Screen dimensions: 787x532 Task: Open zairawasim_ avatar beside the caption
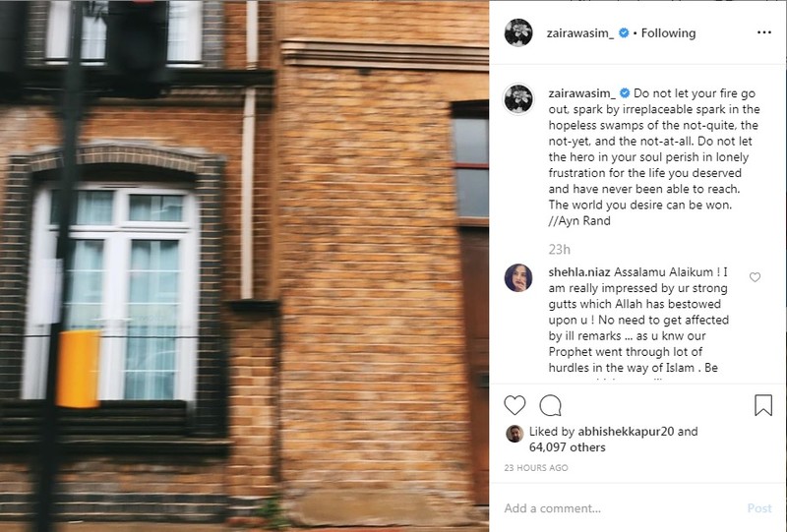(518, 98)
